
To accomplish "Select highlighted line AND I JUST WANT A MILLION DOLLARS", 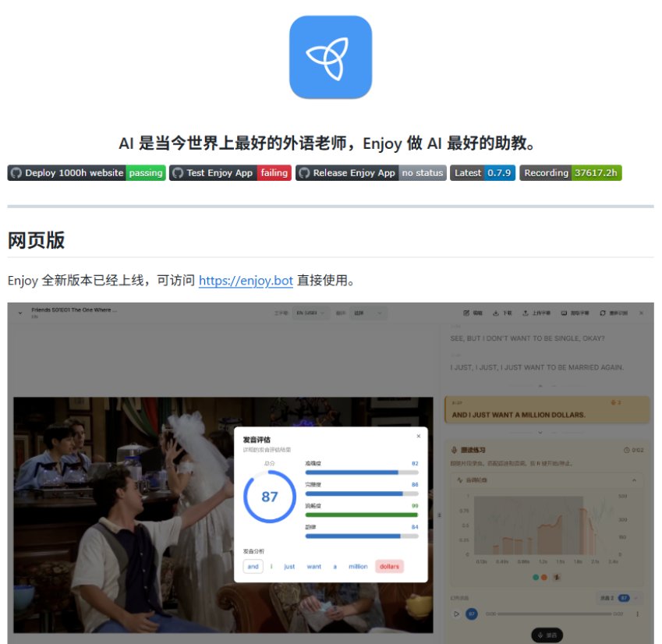I will (547, 410).
